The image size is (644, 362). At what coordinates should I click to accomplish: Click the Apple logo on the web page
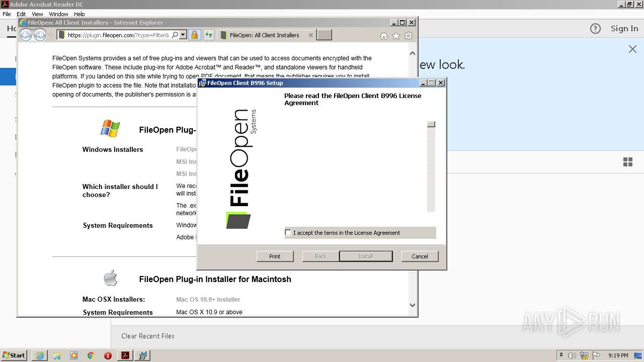tap(110, 278)
